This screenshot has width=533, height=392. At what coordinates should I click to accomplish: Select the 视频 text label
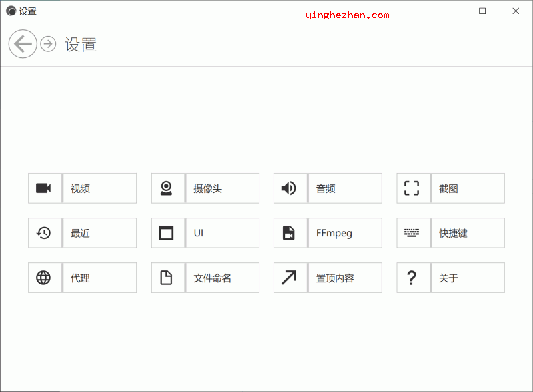click(x=80, y=189)
